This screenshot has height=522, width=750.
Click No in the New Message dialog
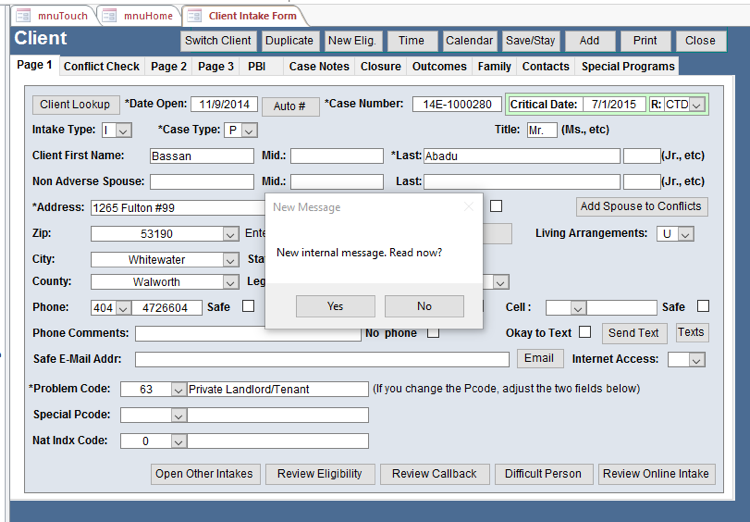click(x=424, y=306)
